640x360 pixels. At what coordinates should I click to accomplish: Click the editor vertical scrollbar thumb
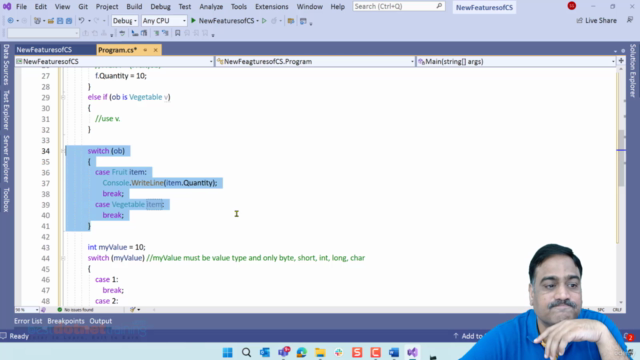point(621,158)
